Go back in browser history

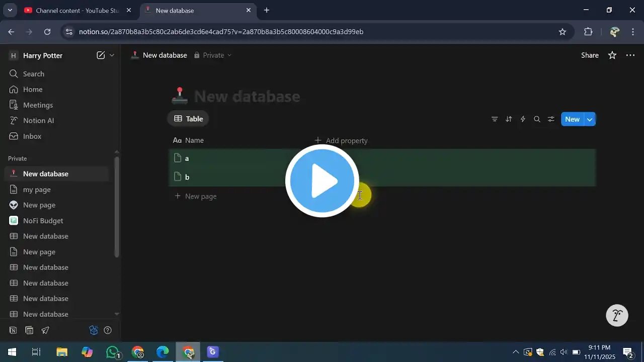[x=11, y=32]
